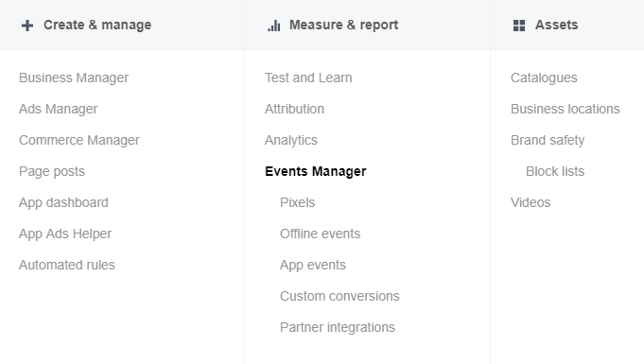644x364 pixels.
Task: Open Offline events
Action: (x=321, y=234)
